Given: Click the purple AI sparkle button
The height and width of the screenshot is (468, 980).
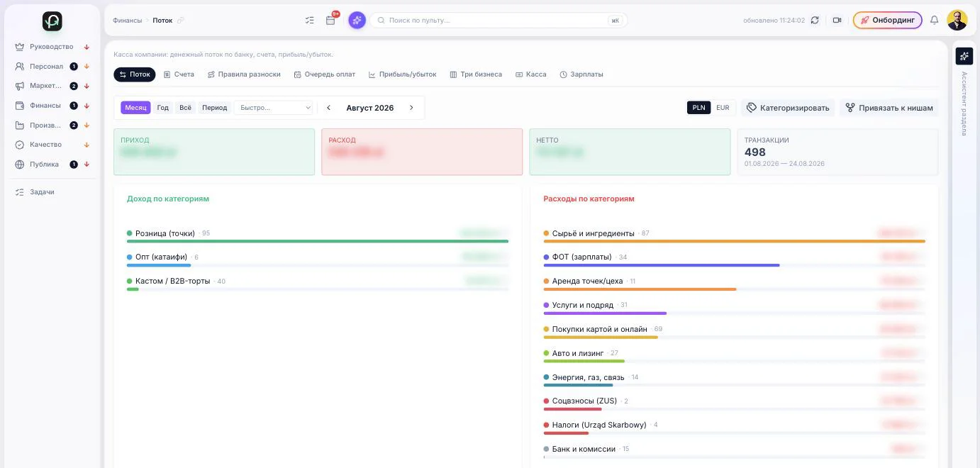Looking at the screenshot, I should [357, 21].
